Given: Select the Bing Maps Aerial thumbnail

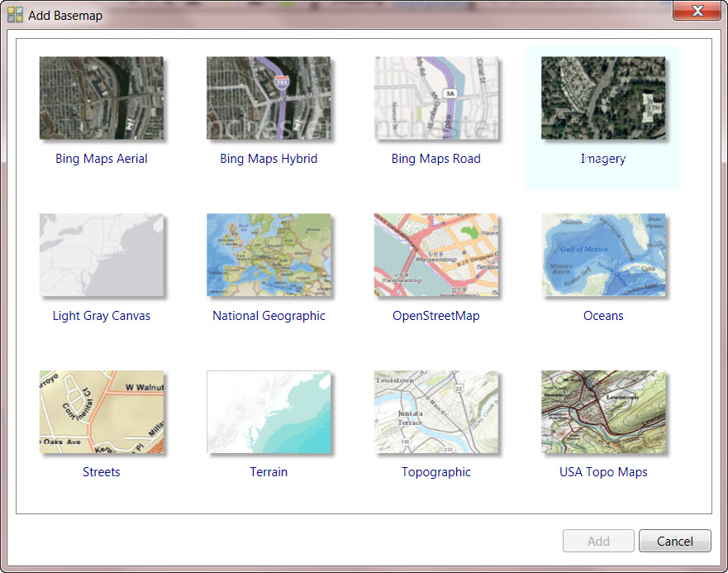Looking at the screenshot, I should [101, 98].
